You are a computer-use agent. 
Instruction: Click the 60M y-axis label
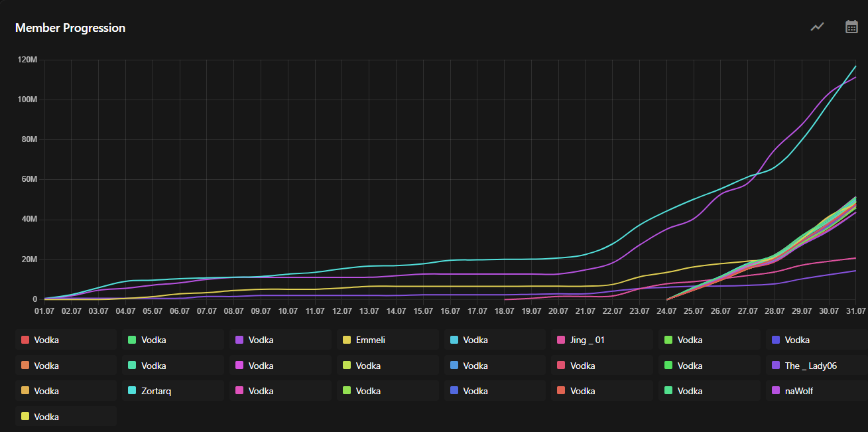tap(30, 179)
